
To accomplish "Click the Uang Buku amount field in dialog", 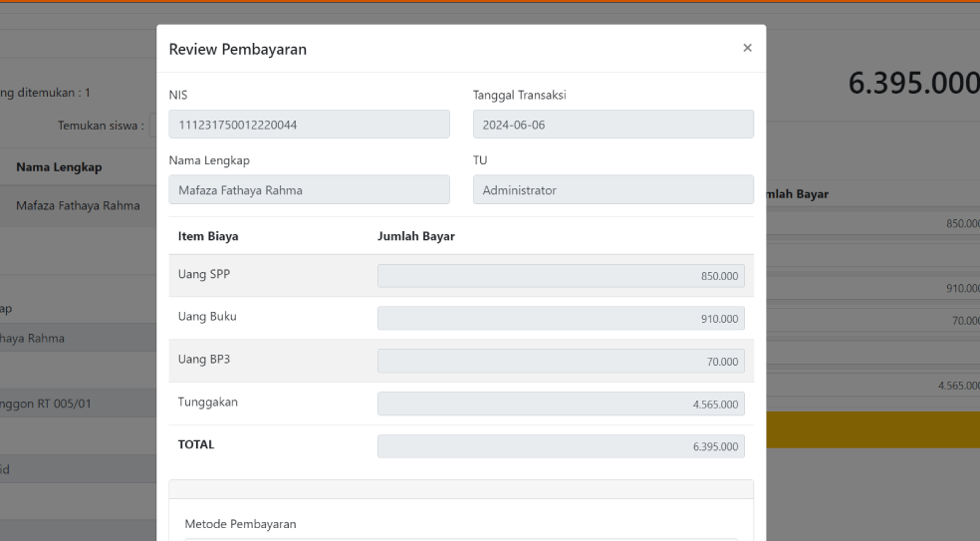I will [x=561, y=319].
